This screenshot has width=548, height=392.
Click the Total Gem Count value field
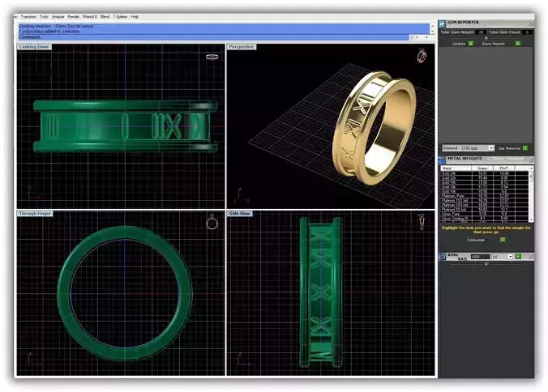[527, 32]
